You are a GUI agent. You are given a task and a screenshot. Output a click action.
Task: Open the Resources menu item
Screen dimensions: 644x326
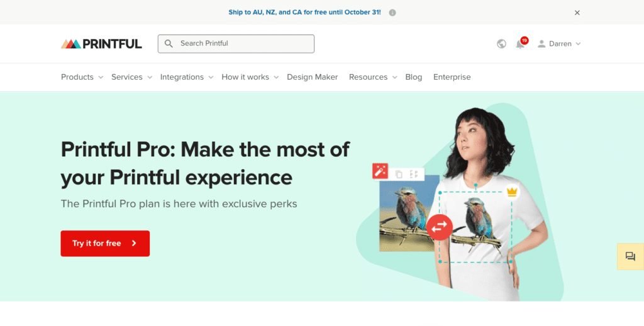point(368,77)
